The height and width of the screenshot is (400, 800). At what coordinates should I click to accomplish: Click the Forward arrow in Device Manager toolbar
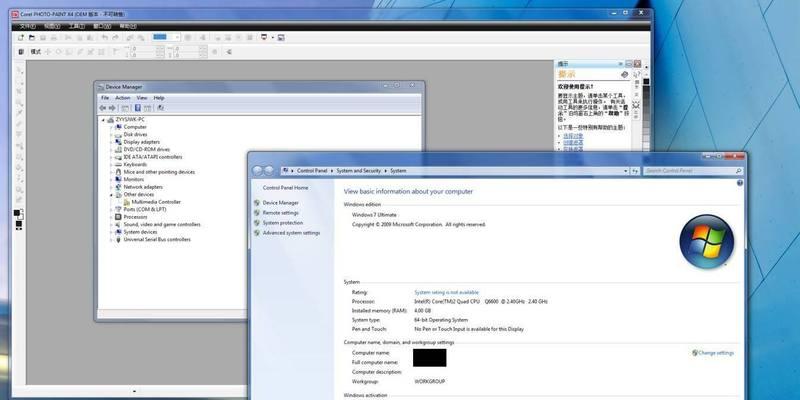(112, 108)
